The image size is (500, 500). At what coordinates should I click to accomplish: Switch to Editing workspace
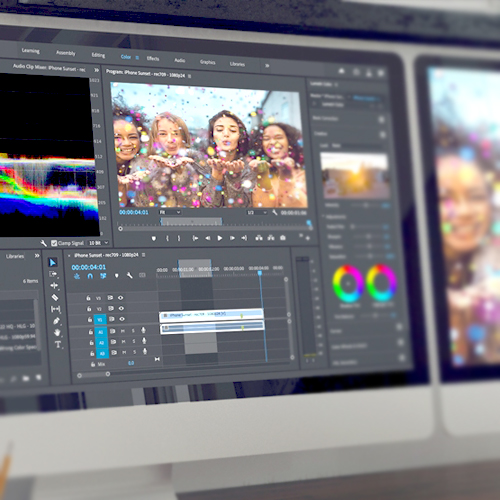tap(98, 55)
